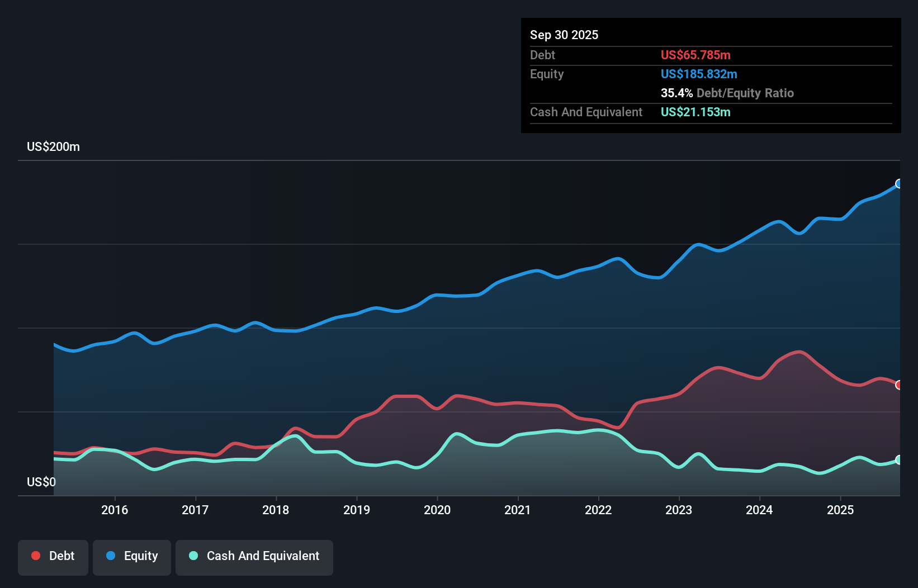Select the red debt endpoint marker on chart
The width and height of the screenshot is (918, 588).
click(x=898, y=385)
